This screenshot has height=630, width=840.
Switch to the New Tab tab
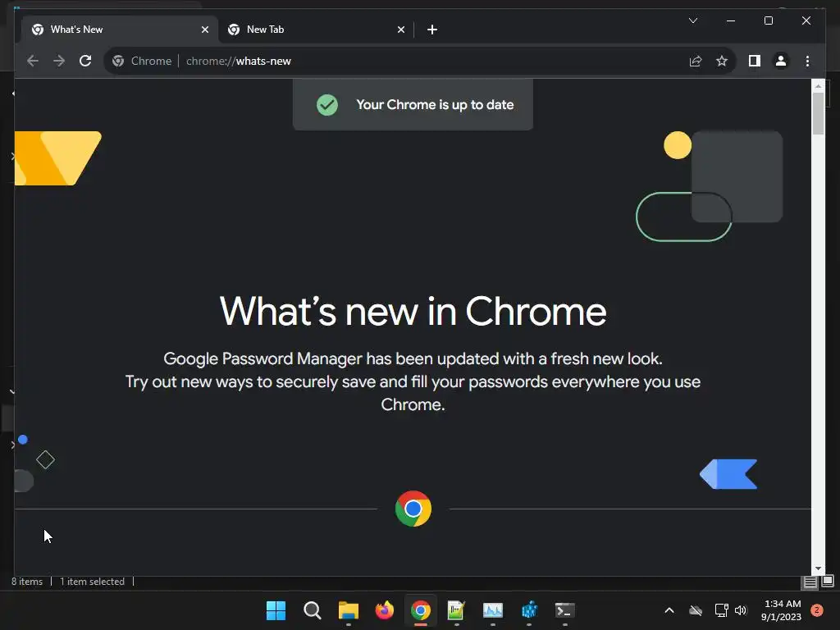[x=316, y=30]
